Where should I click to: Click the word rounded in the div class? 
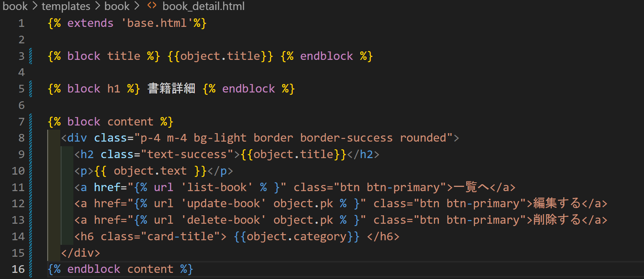point(423,138)
